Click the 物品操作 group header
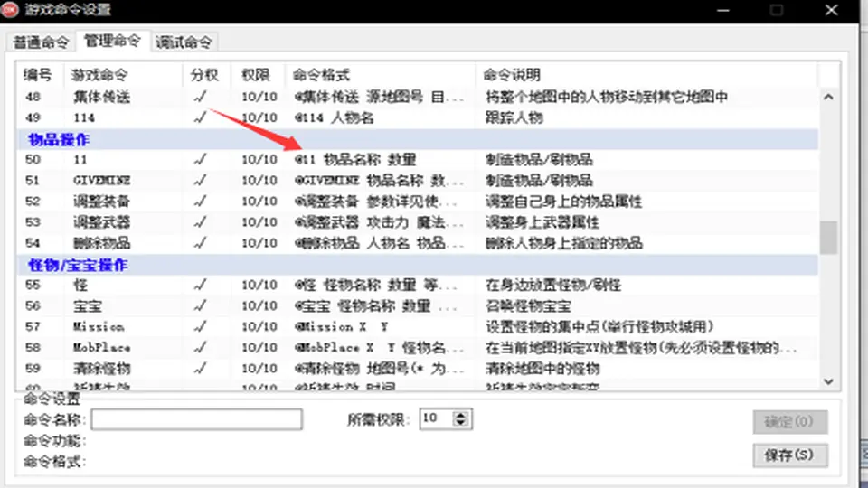 click(x=418, y=139)
